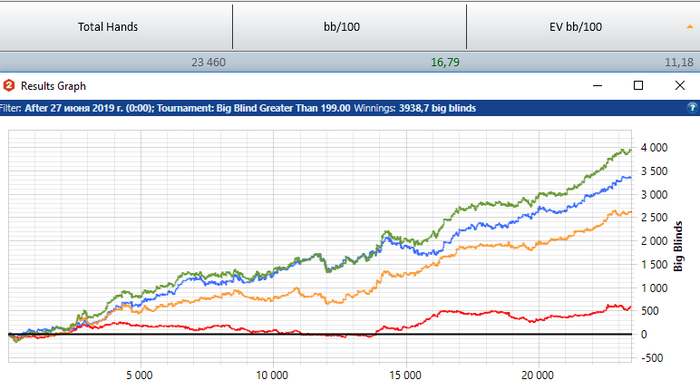Close the Results Graph window
The width and height of the screenshot is (700, 390).
pos(680,85)
